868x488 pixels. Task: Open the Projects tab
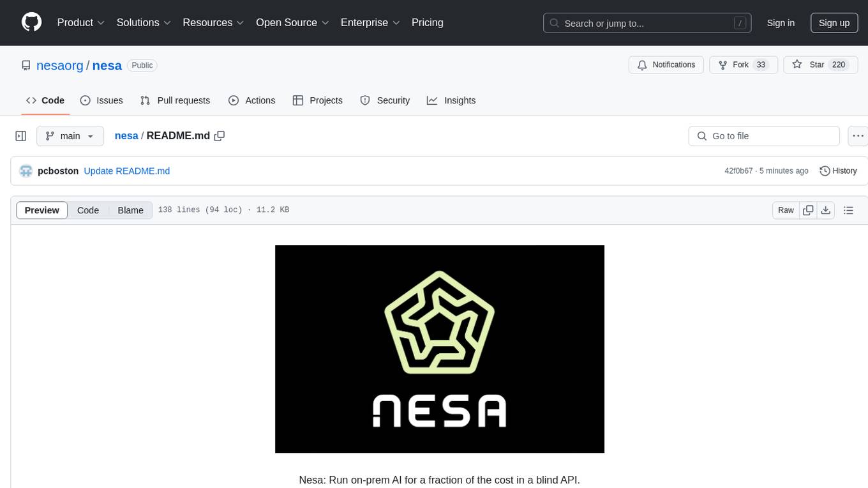pyautogui.click(x=318, y=100)
